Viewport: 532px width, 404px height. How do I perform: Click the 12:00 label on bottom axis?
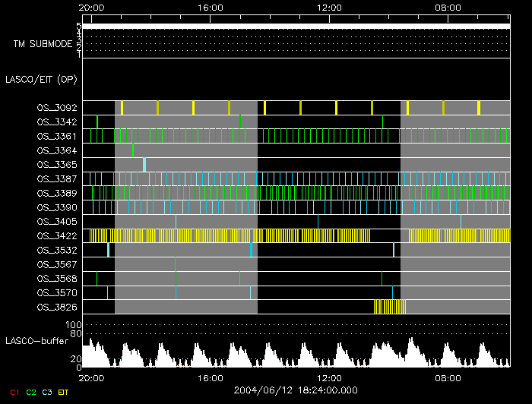(328, 377)
